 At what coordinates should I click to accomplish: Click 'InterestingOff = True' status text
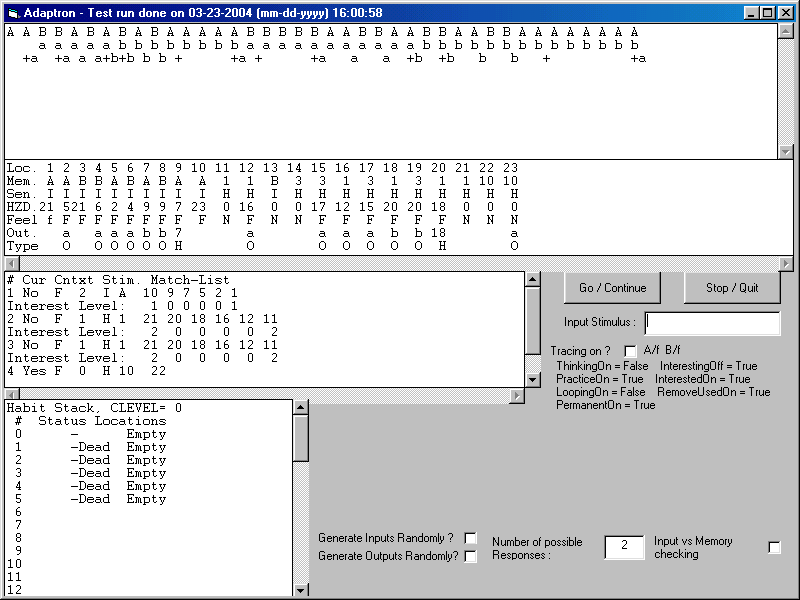[x=708, y=366]
